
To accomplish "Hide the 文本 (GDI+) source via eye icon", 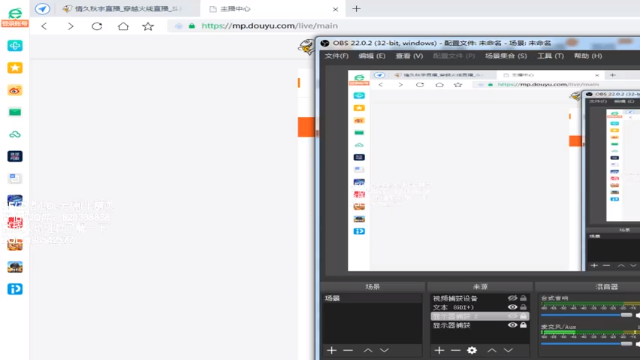I will [x=513, y=307].
